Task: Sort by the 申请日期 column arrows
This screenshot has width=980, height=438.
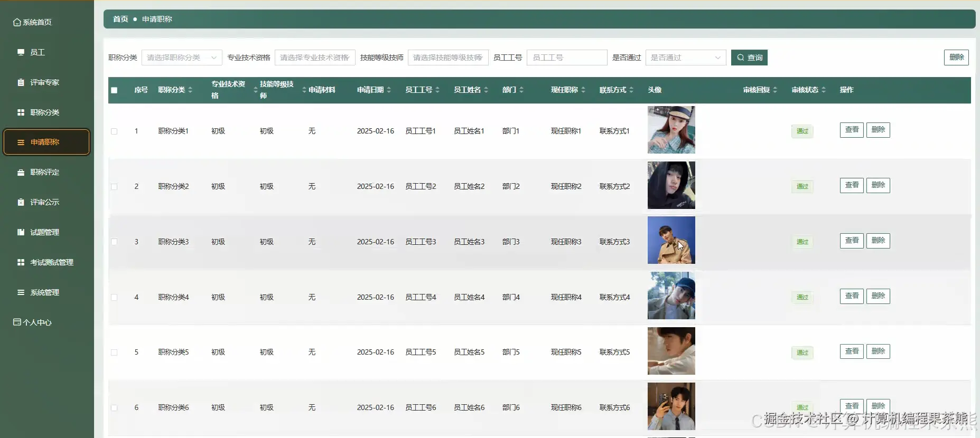Action: point(389,90)
